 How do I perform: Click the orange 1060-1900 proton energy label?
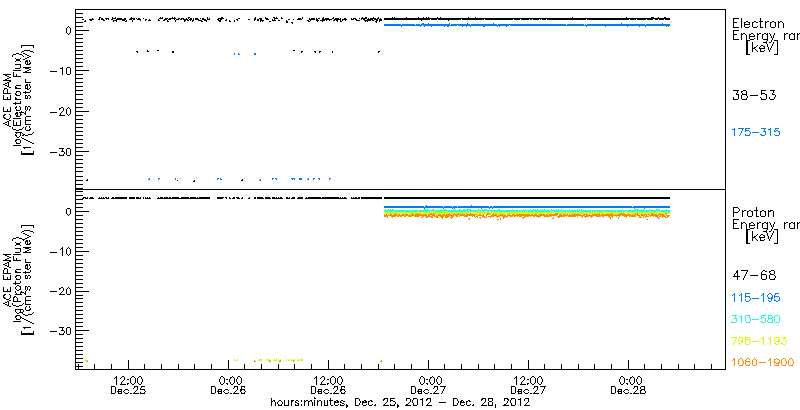(763, 362)
